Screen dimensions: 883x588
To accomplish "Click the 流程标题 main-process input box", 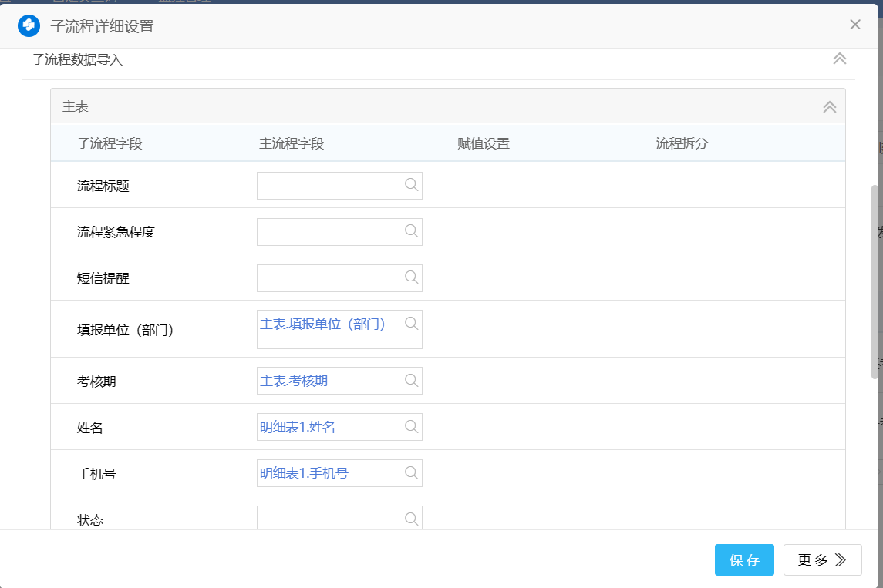I will pos(329,186).
